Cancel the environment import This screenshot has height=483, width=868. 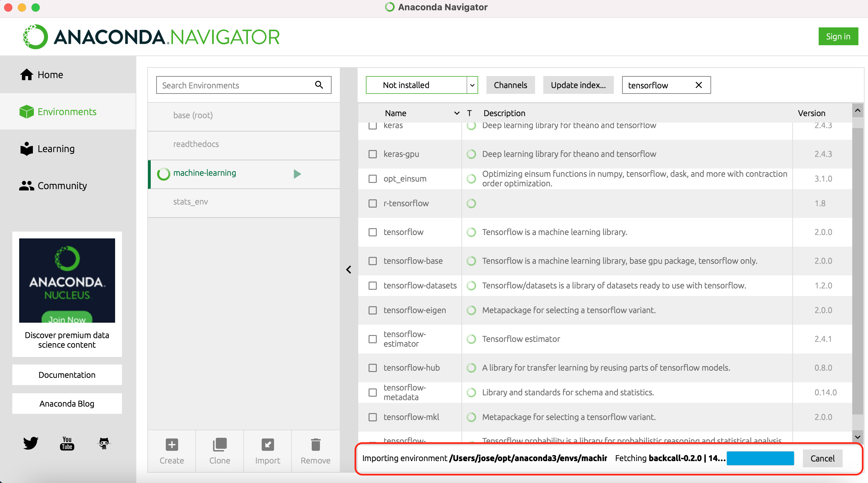click(822, 458)
